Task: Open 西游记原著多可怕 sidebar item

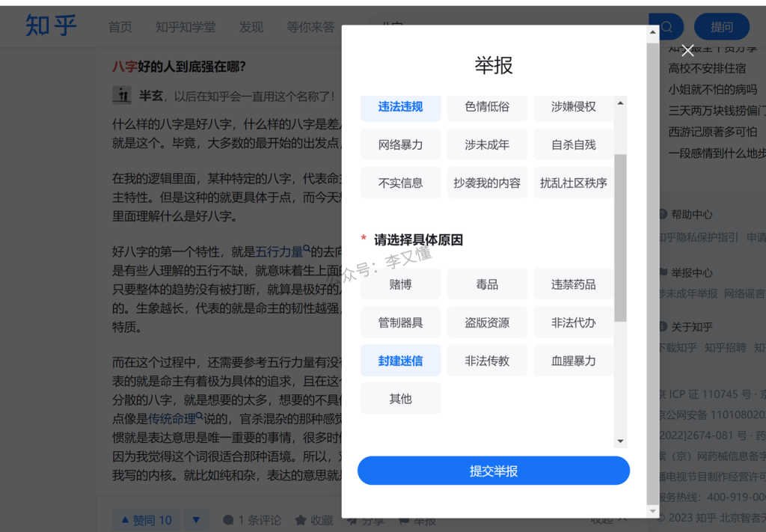Action: (x=712, y=132)
